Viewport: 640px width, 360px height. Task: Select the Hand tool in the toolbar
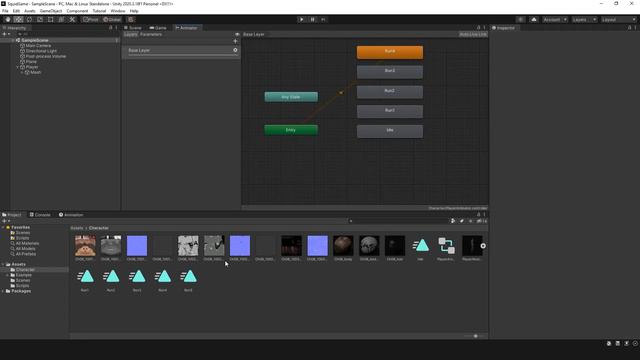click(x=8, y=20)
